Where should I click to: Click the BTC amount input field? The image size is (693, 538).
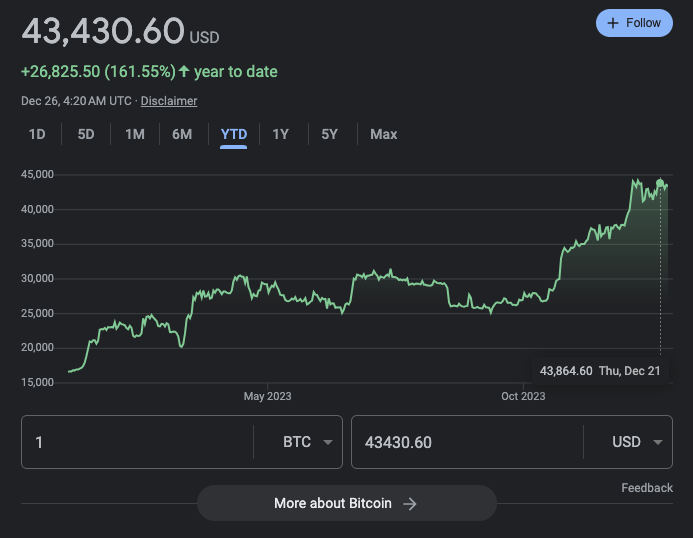tap(137, 442)
